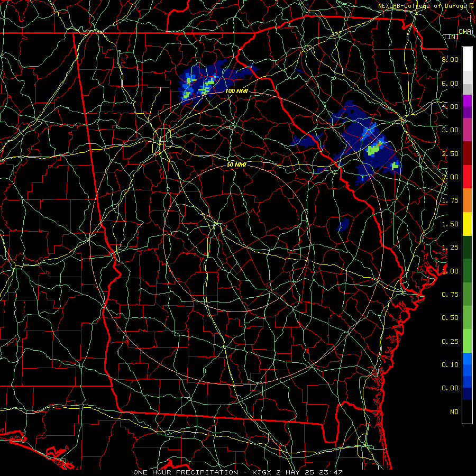The image size is (476, 476).
Task: Click the "50 NMI" range ring label
Action: 236,164
